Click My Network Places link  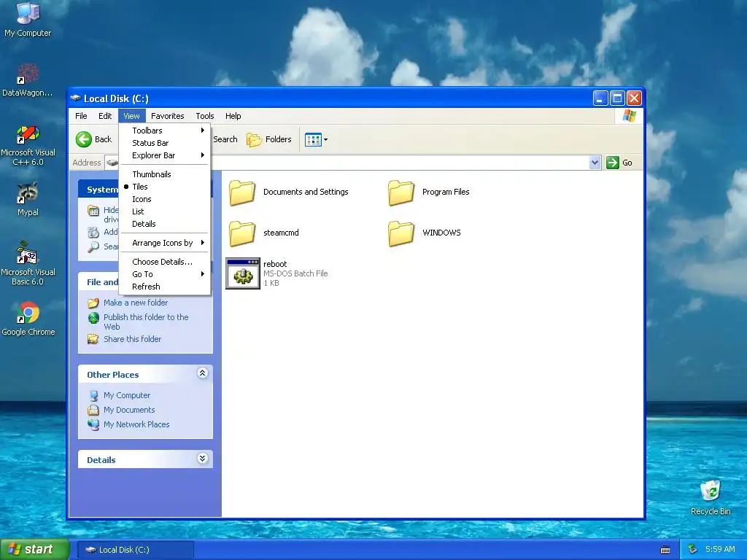coord(136,424)
